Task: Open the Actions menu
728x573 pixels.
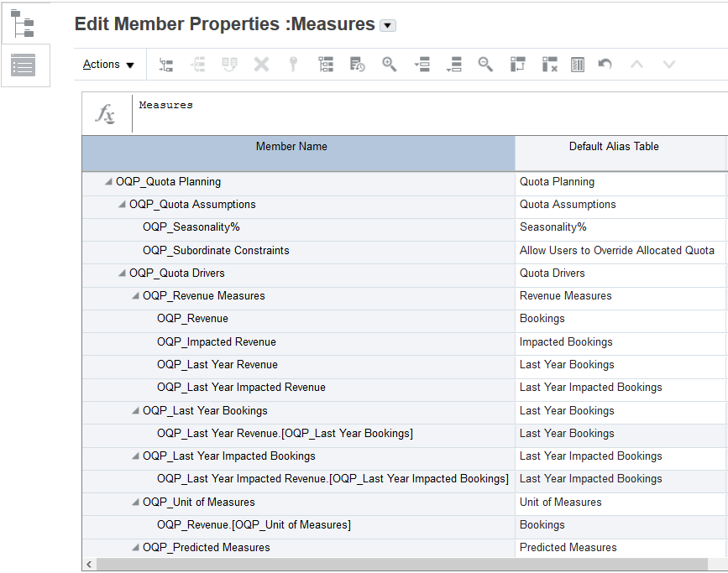Action: [109, 64]
